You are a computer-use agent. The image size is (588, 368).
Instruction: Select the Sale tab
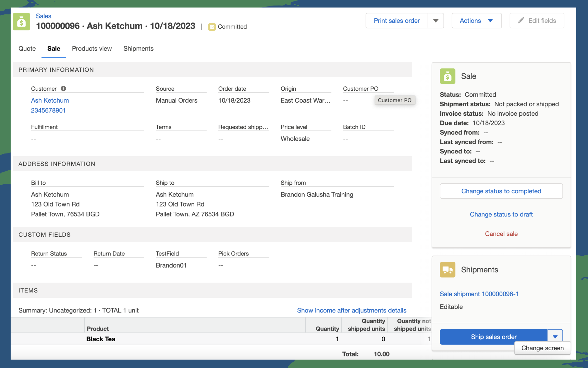point(54,49)
